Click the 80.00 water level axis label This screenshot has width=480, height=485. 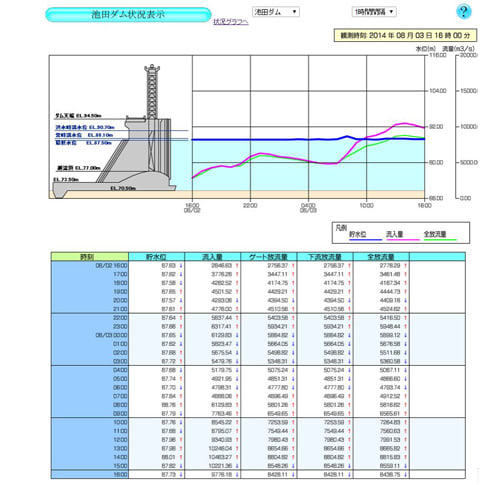click(436, 162)
